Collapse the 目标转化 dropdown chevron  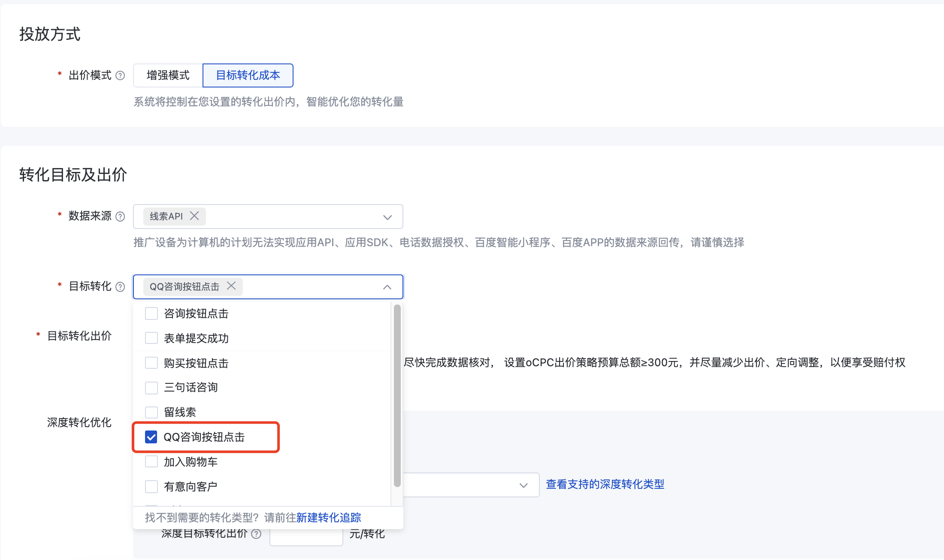(x=387, y=287)
